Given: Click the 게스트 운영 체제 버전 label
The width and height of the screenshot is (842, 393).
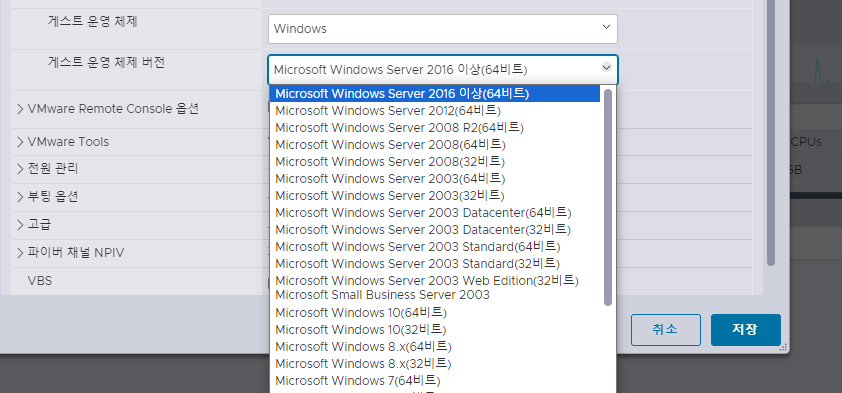Looking at the screenshot, I should pos(106,62).
